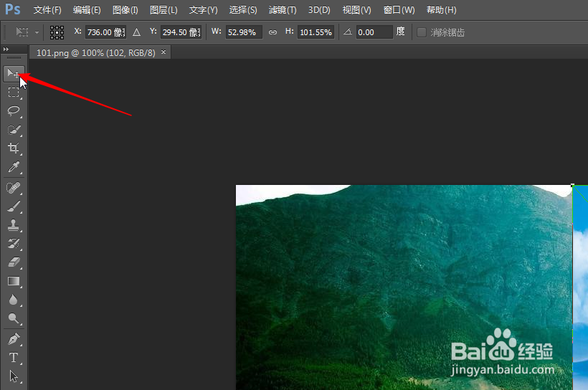Click the reference point location grid

[57, 33]
